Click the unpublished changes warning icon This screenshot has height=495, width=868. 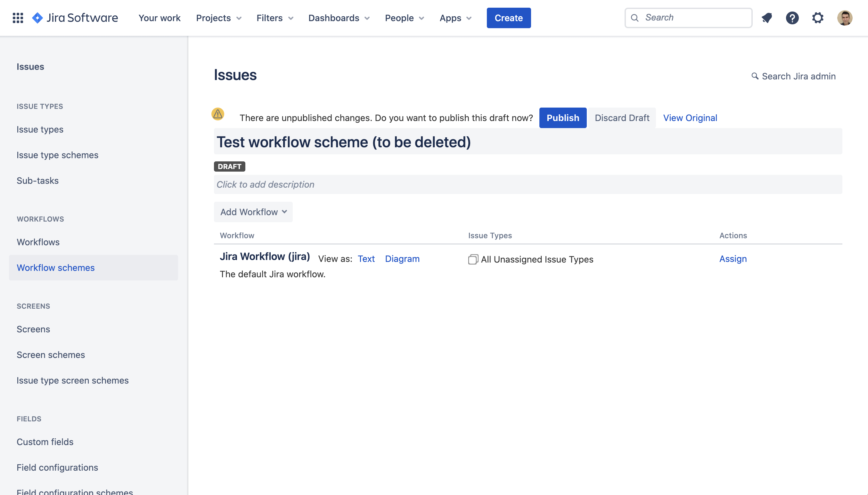click(x=217, y=114)
